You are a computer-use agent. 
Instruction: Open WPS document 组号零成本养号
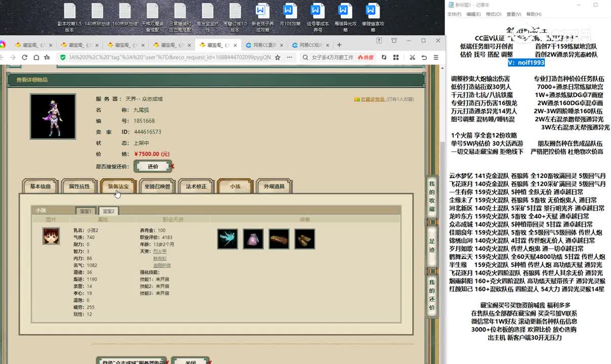(317, 17)
